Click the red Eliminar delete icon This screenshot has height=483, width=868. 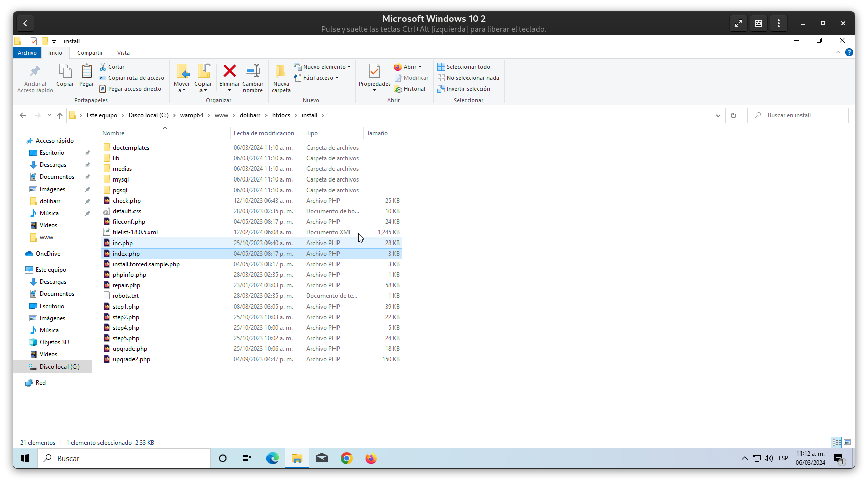click(229, 71)
